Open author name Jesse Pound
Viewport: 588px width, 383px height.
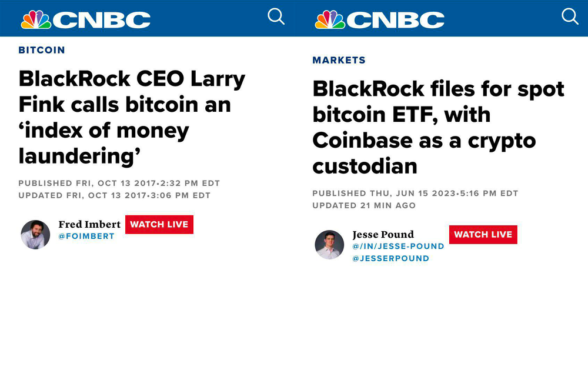point(383,234)
